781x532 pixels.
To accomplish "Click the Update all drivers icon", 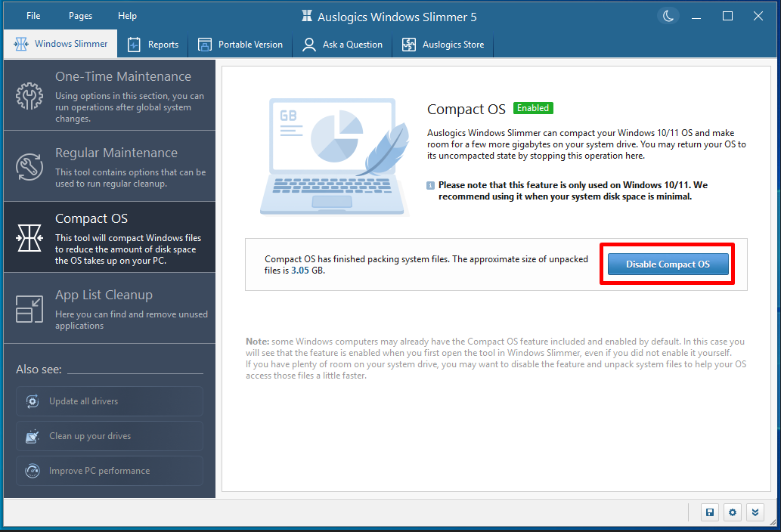I will [x=33, y=401].
